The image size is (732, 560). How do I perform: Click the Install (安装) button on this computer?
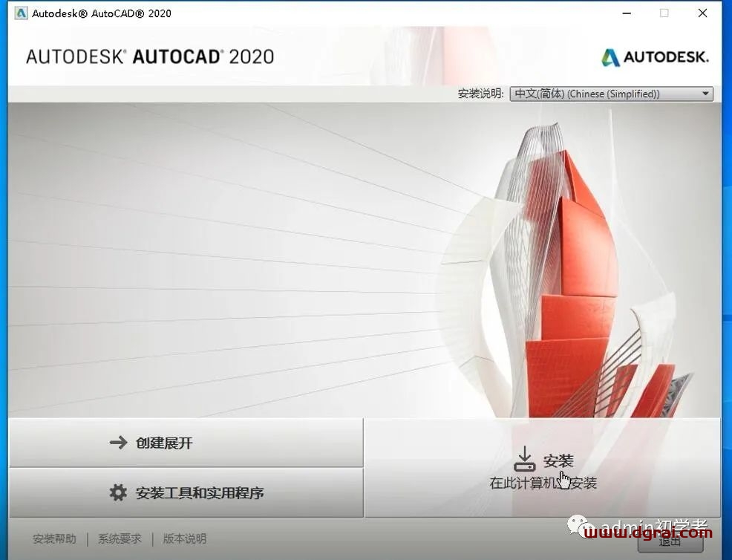(543, 468)
